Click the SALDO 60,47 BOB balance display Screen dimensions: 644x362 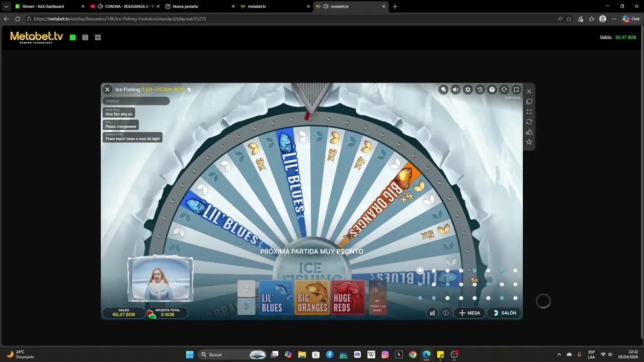(x=124, y=313)
